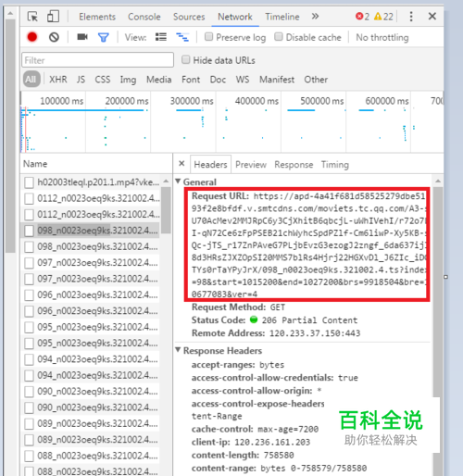Filter requests by WS
The image size is (463, 476).
(243, 80)
